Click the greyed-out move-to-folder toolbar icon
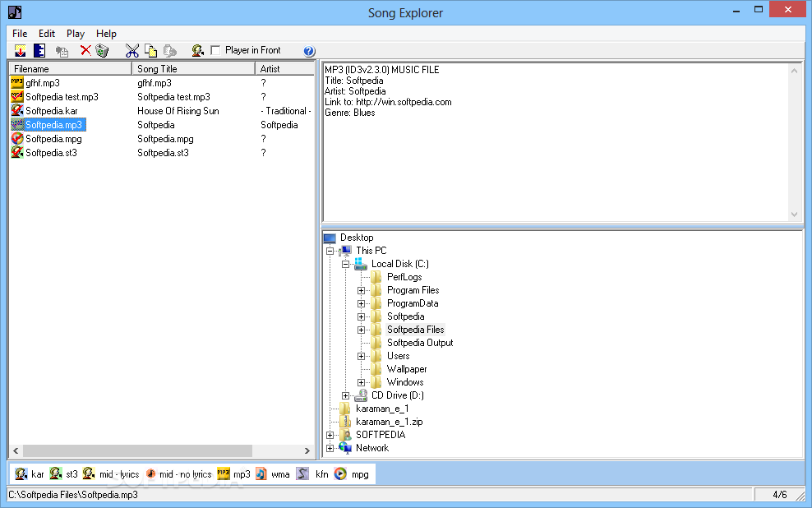This screenshot has height=508, width=812. coord(62,51)
